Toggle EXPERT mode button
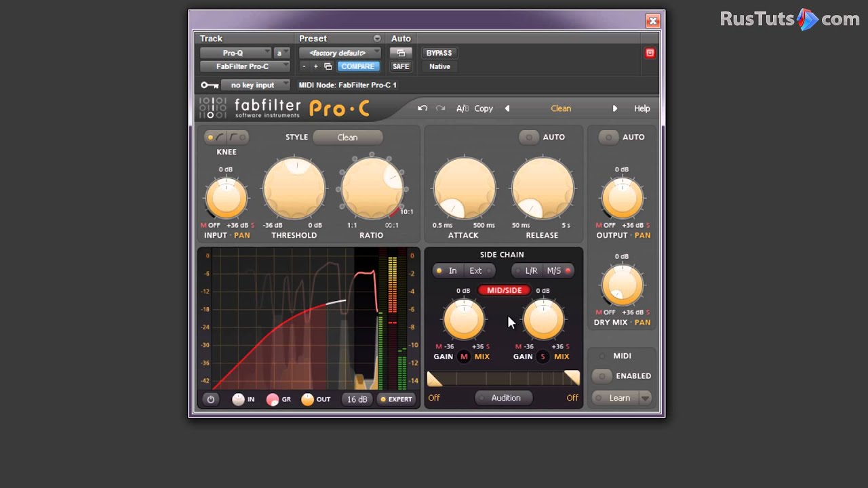Viewport: 868px width, 488px height. [396, 399]
